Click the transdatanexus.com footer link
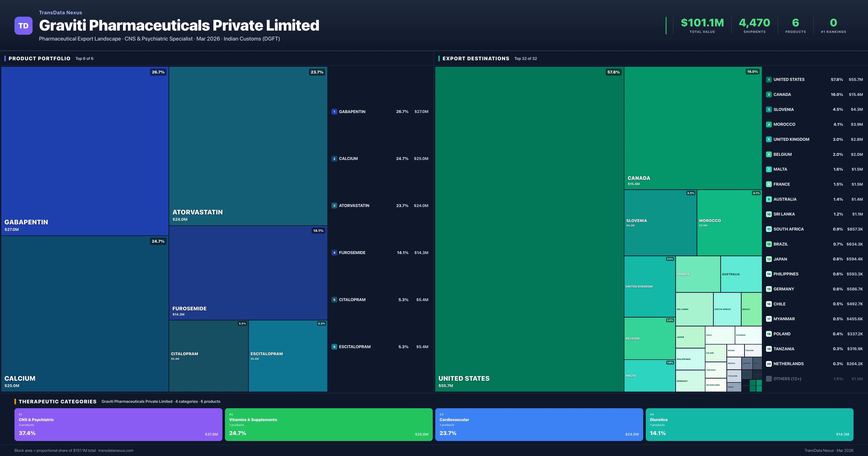Viewport: 868px width, 456px height. (116, 451)
